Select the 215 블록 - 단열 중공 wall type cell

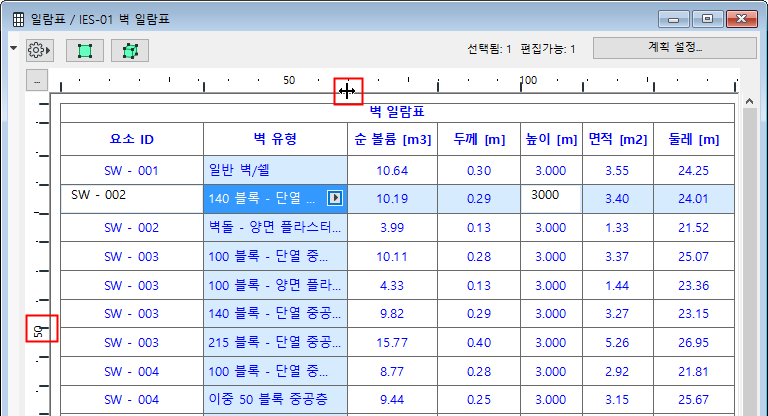click(x=275, y=343)
